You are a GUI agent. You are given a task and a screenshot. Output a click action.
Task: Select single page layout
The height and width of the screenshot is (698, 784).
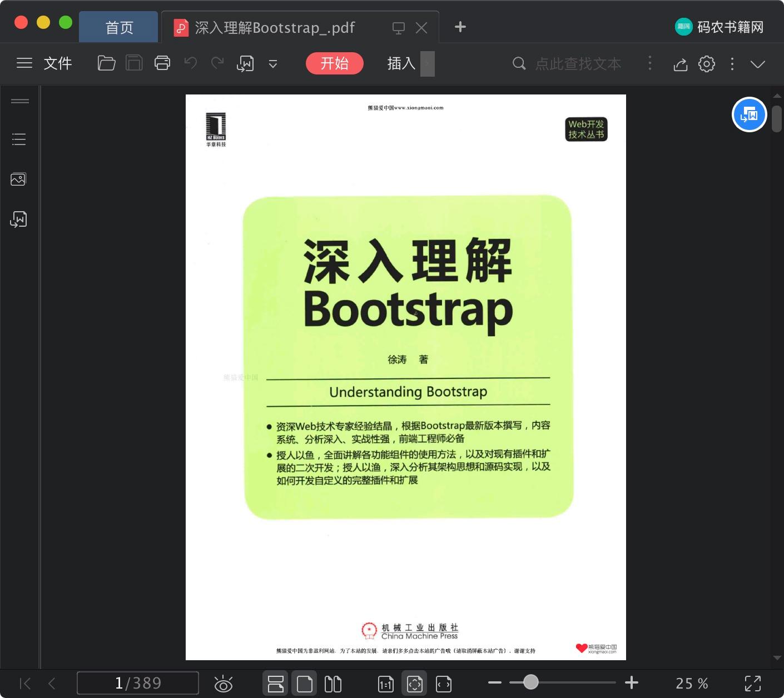pyautogui.click(x=304, y=684)
